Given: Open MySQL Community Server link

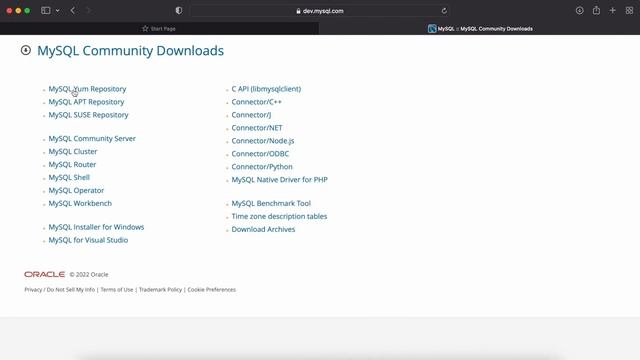Looking at the screenshot, I should (92, 139).
